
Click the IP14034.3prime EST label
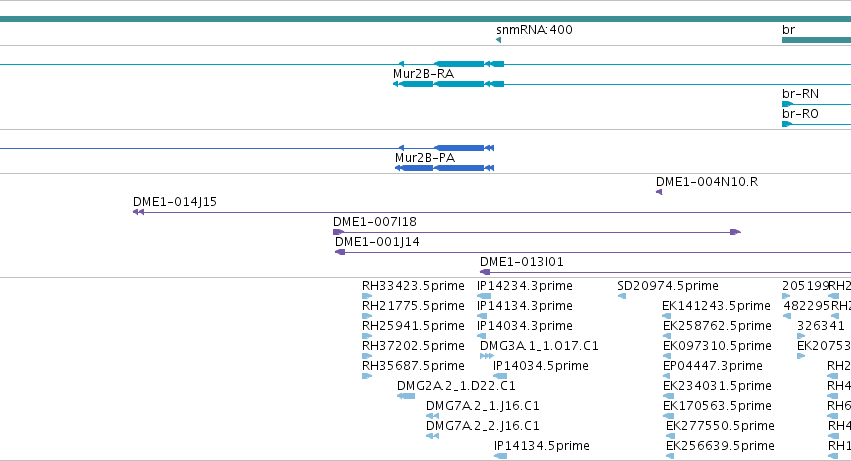pos(525,326)
